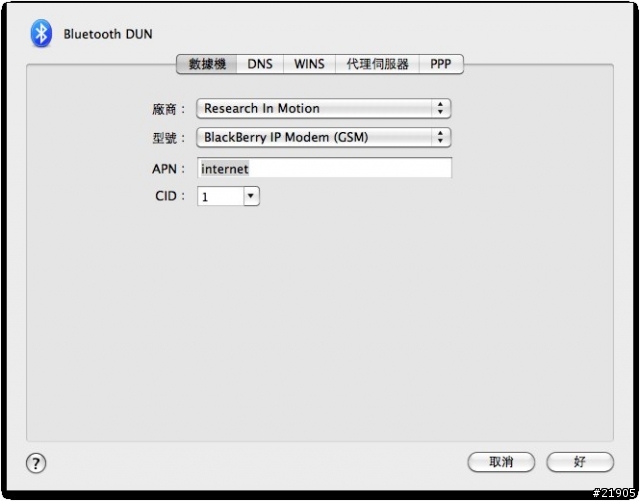
Task: Click the 廠商 label
Action: point(168,109)
